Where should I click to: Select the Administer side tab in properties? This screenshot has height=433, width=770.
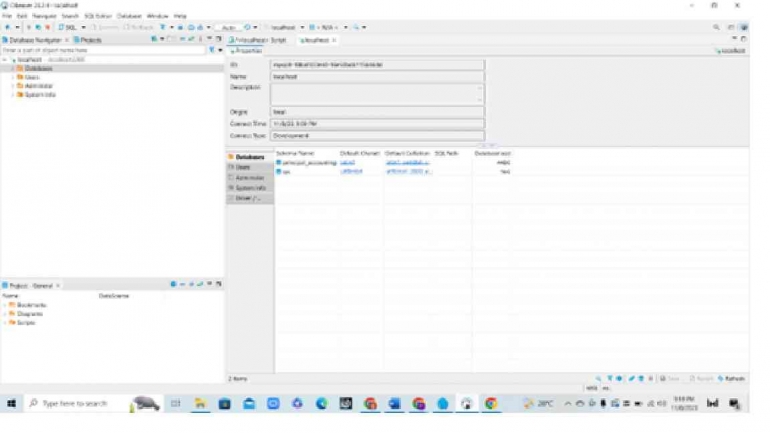tap(249, 178)
